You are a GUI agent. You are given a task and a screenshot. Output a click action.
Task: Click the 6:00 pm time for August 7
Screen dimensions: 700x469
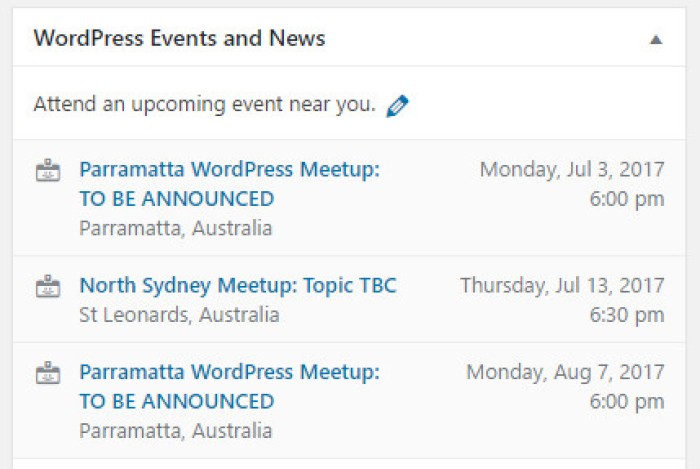pyautogui.click(x=627, y=402)
